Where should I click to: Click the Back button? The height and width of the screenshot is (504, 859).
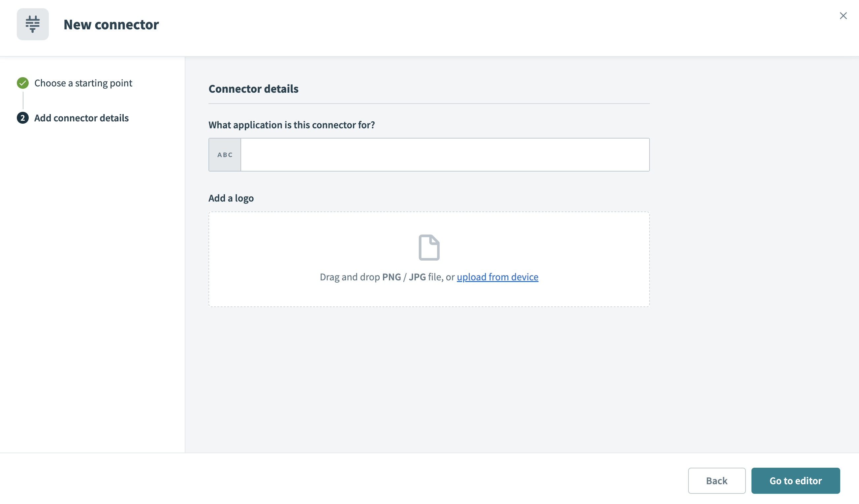716,481
